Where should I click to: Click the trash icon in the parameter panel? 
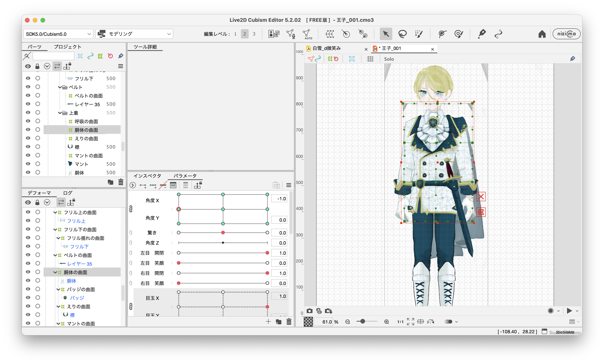coord(289,322)
